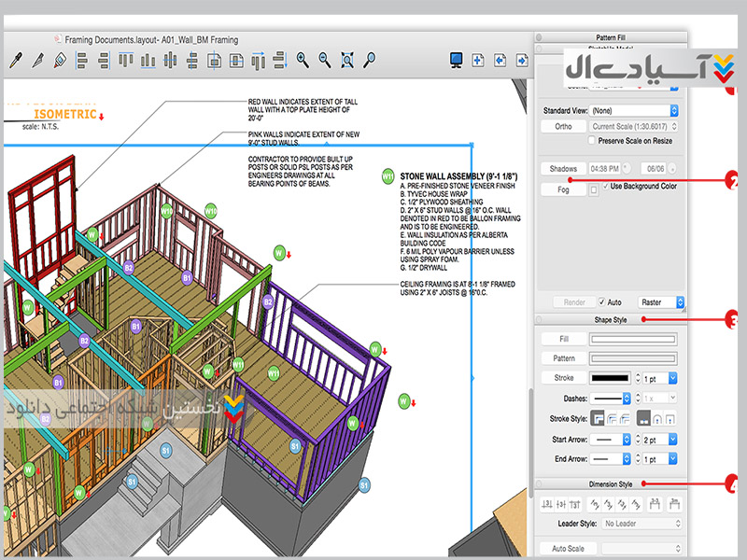Click the add page icon
747x560 pixels.
tap(478, 60)
